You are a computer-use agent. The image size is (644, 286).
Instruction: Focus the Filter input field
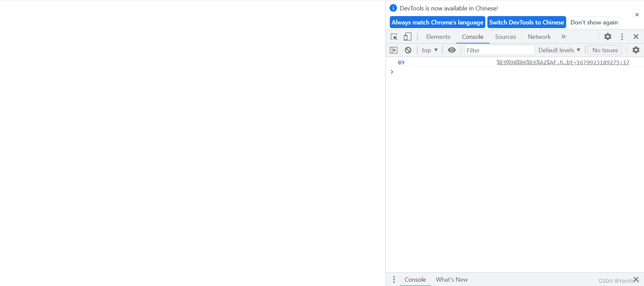click(x=499, y=50)
